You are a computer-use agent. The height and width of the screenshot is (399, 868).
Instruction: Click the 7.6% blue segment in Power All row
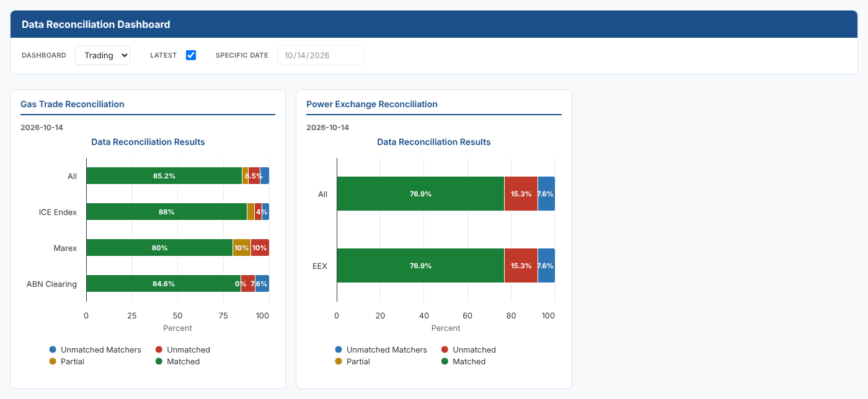(546, 194)
